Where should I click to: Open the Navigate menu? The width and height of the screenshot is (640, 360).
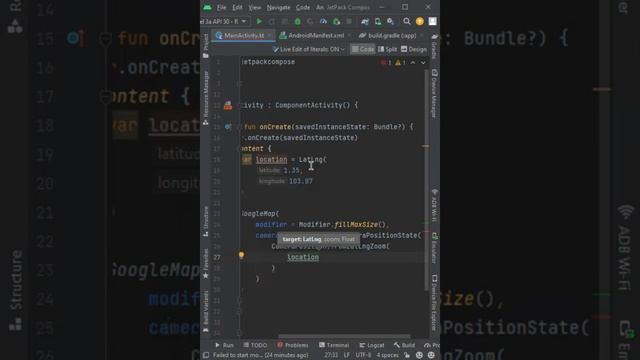click(278, 7)
